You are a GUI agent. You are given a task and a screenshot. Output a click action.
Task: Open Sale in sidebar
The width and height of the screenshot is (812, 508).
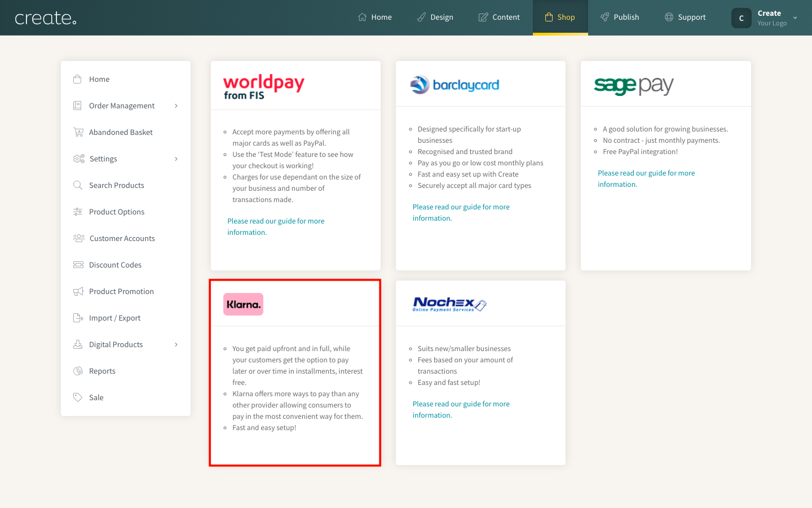(96, 397)
